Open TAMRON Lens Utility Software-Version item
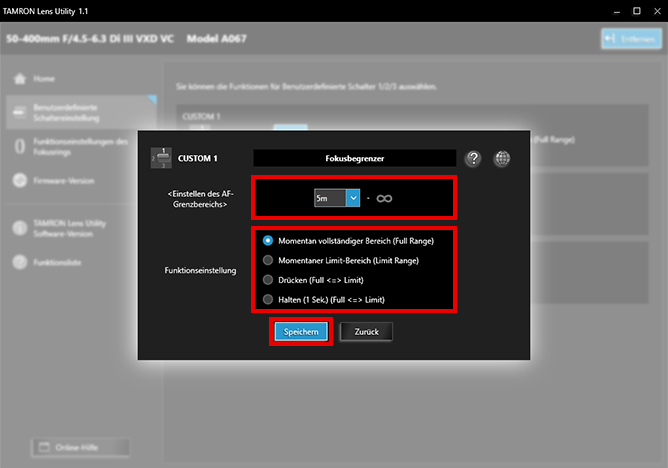This screenshot has width=668, height=468. coord(69,228)
